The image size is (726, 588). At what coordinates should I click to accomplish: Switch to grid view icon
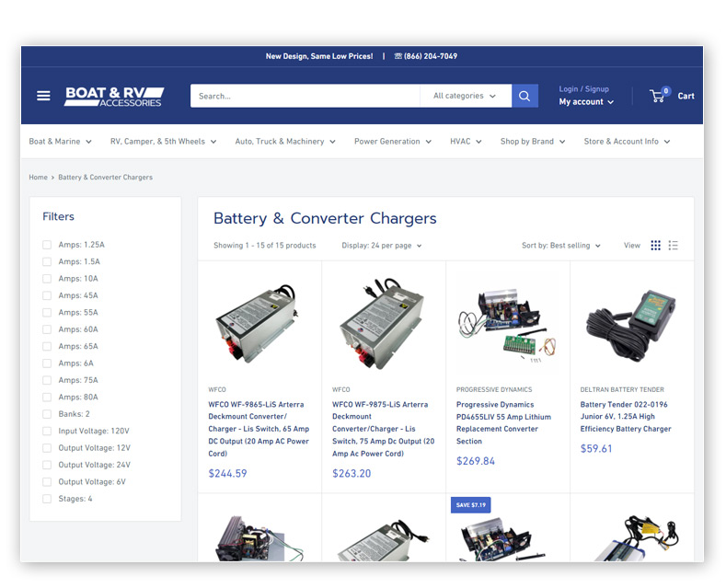[x=656, y=246]
